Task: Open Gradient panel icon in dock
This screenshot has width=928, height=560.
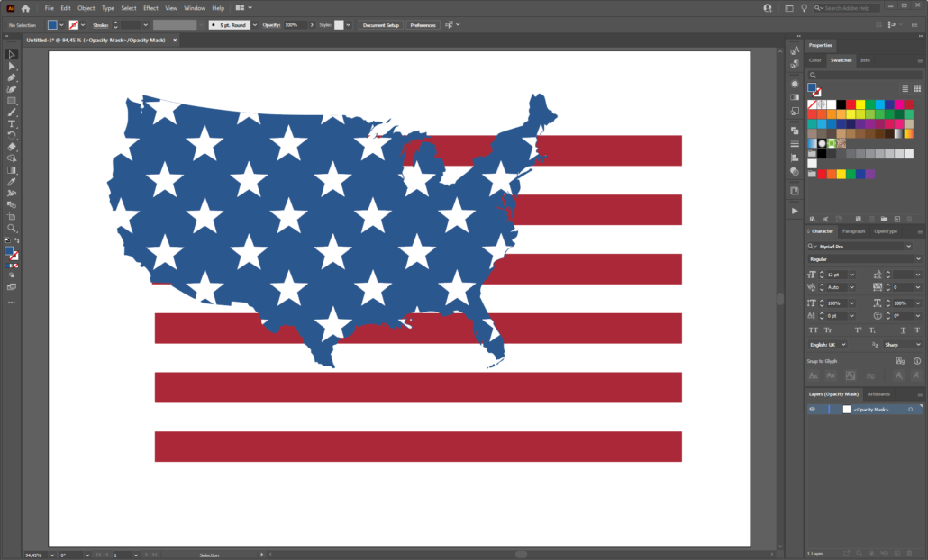Action: coord(795,97)
